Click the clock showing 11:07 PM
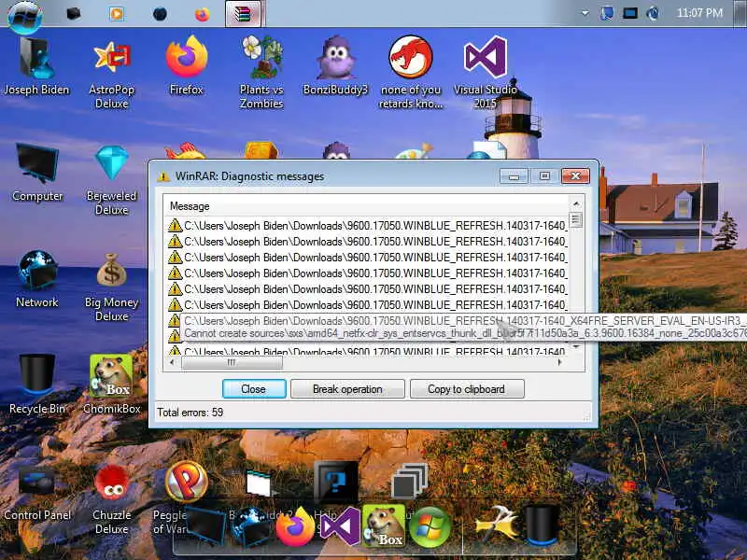This screenshot has width=747, height=560. tap(699, 13)
